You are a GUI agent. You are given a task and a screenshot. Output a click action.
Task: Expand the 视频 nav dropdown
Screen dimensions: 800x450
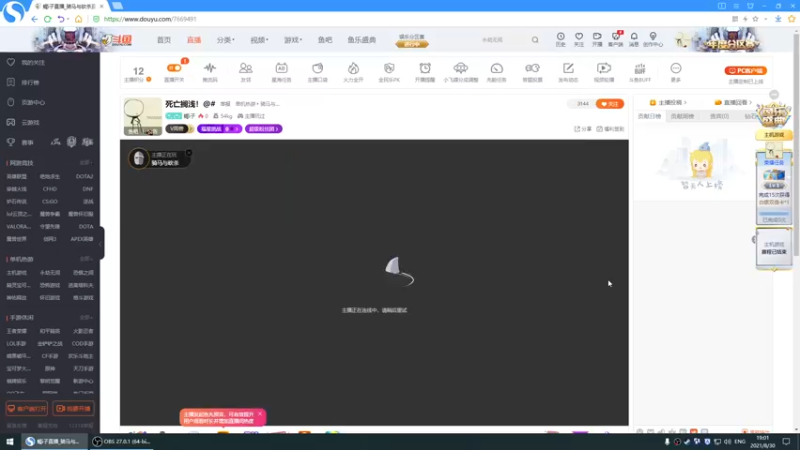tap(259, 40)
